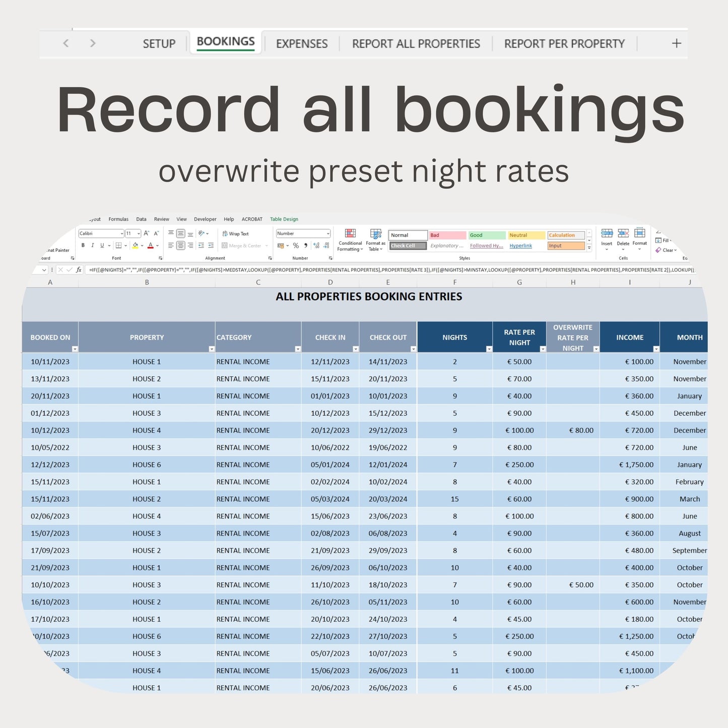Apply the Good green cell style
The image size is (728, 728).
point(486,235)
